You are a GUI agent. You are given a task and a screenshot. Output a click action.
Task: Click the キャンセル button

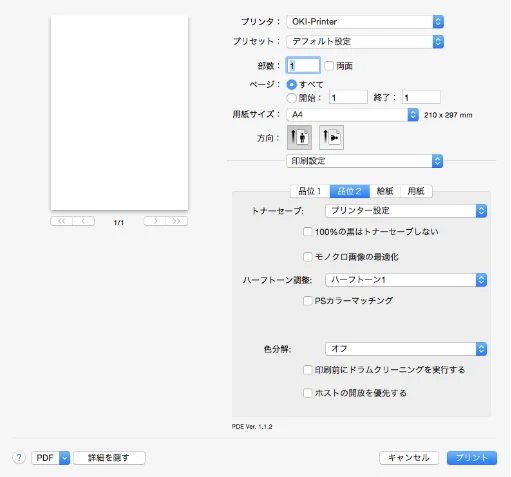[409, 458]
